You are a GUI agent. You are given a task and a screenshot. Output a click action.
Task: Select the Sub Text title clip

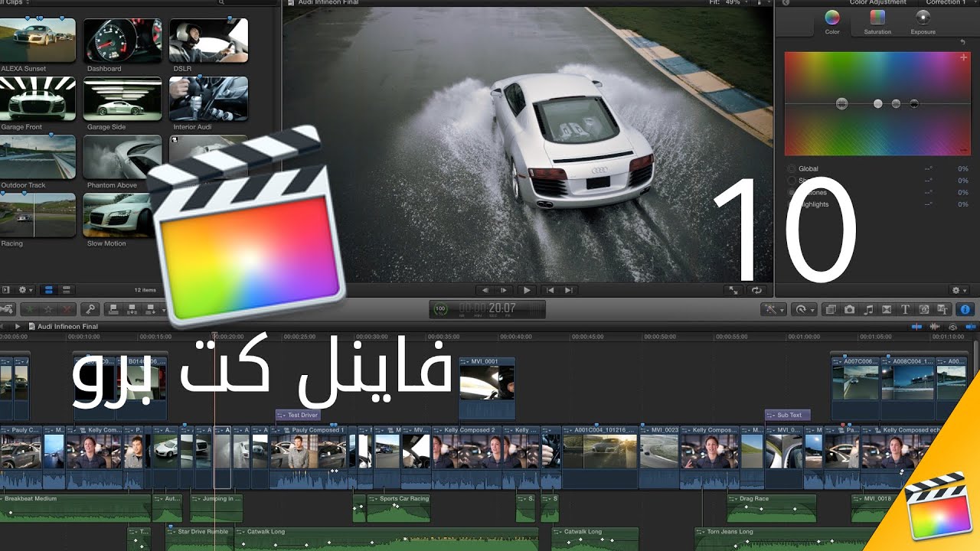(787, 415)
